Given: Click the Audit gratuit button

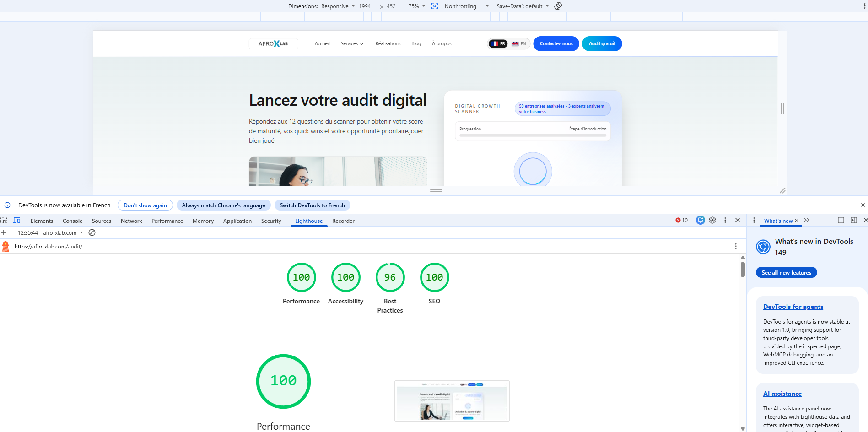Looking at the screenshot, I should 602,43.
